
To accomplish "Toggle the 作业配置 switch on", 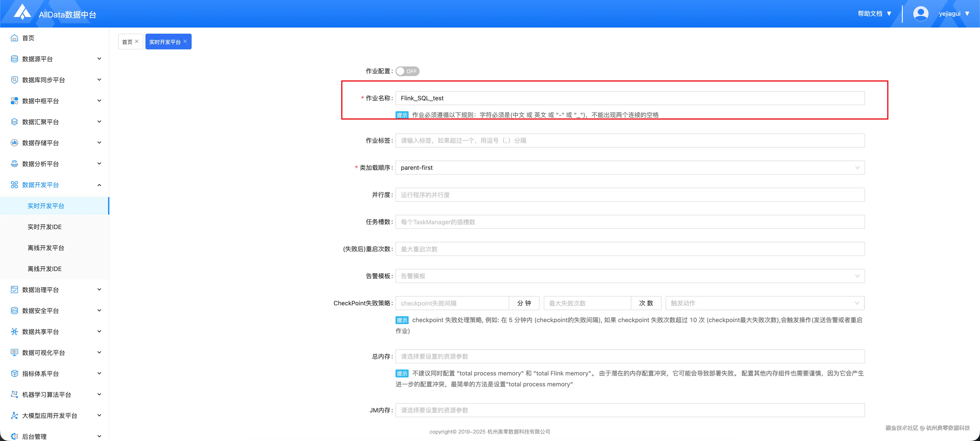I will [407, 71].
